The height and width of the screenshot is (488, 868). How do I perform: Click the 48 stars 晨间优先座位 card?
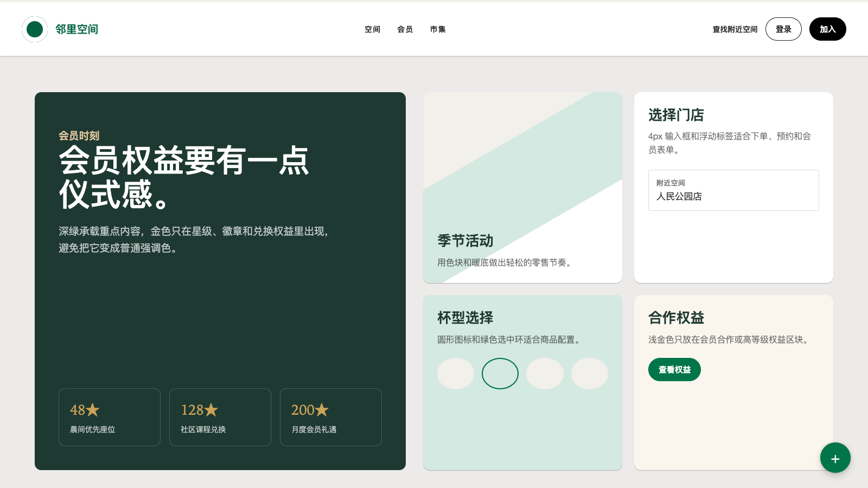tap(110, 417)
